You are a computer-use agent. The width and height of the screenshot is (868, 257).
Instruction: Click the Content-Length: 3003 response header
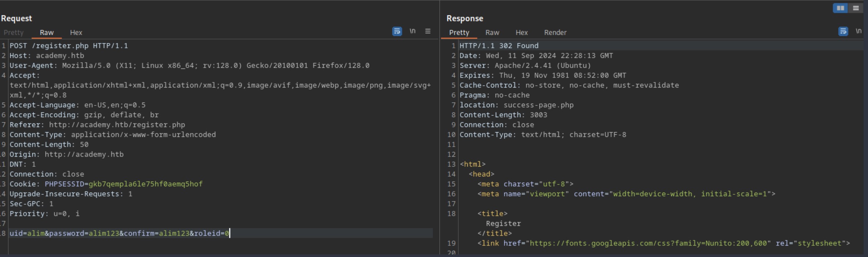tap(503, 115)
